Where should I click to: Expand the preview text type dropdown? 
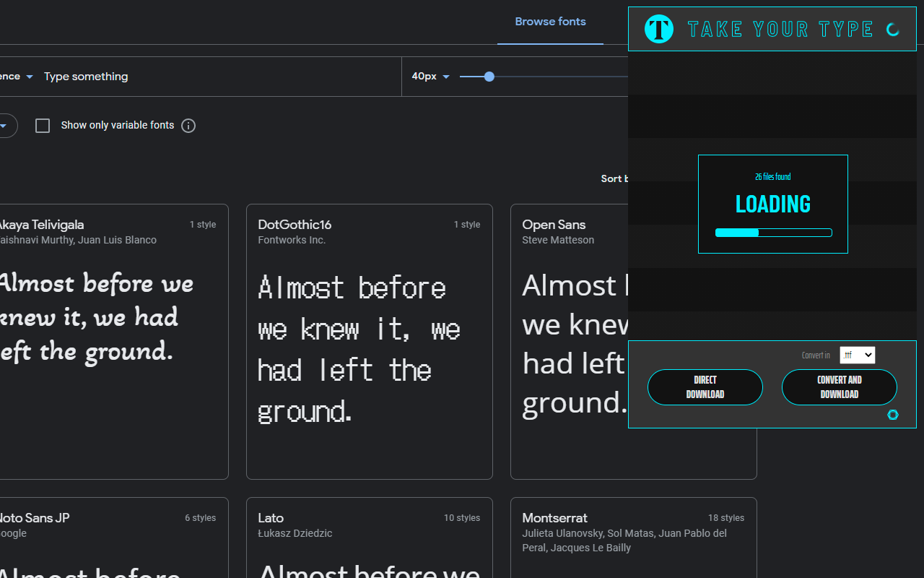(17, 77)
